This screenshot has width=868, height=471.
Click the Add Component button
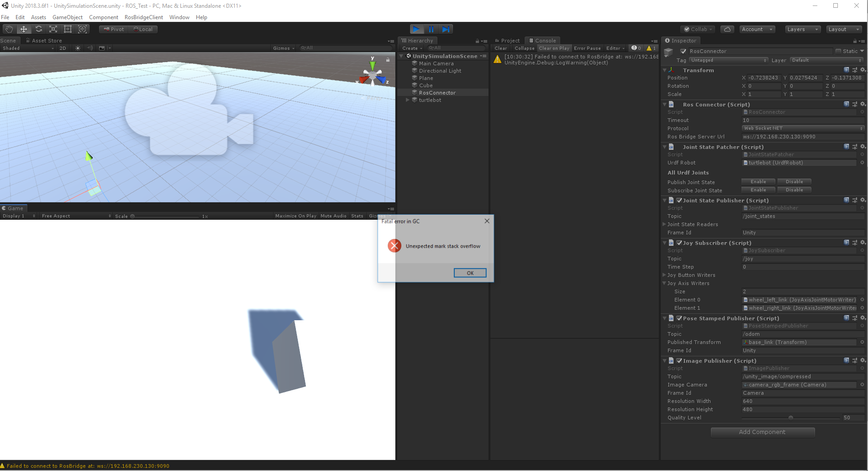point(762,432)
